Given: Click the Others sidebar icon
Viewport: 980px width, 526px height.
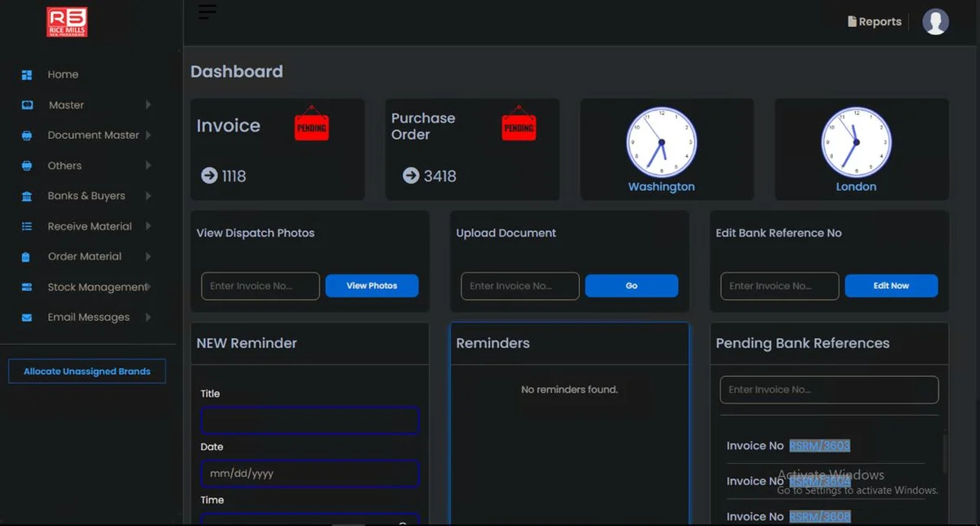Looking at the screenshot, I should pyautogui.click(x=27, y=166).
